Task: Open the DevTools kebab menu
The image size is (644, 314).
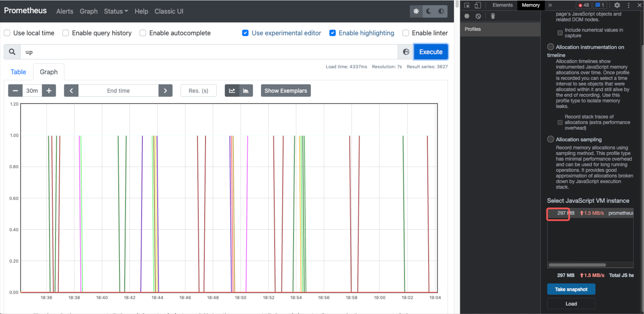Action: tap(628, 5)
